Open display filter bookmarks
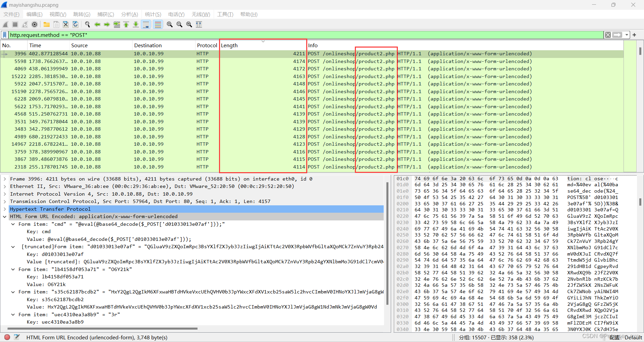 (x=5, y=35)
